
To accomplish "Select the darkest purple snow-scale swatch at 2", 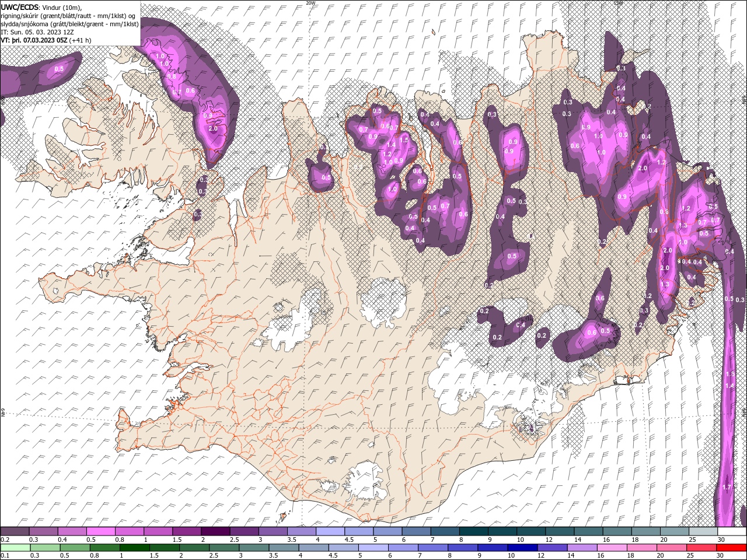I will click(215, 531).
